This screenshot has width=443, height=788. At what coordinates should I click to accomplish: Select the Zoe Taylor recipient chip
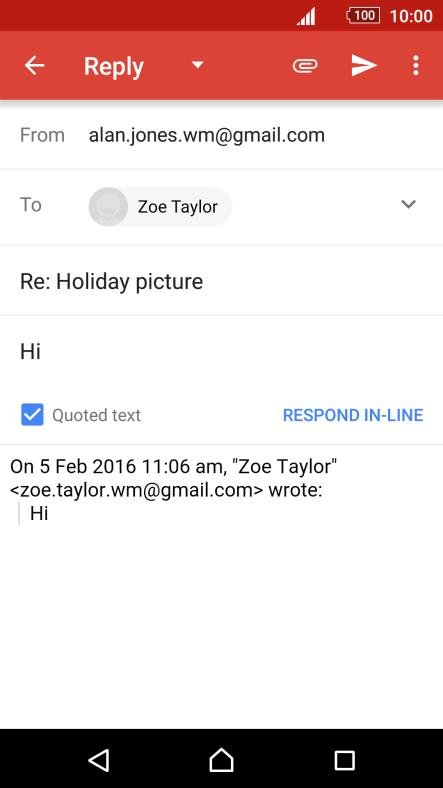coord(160,207)
